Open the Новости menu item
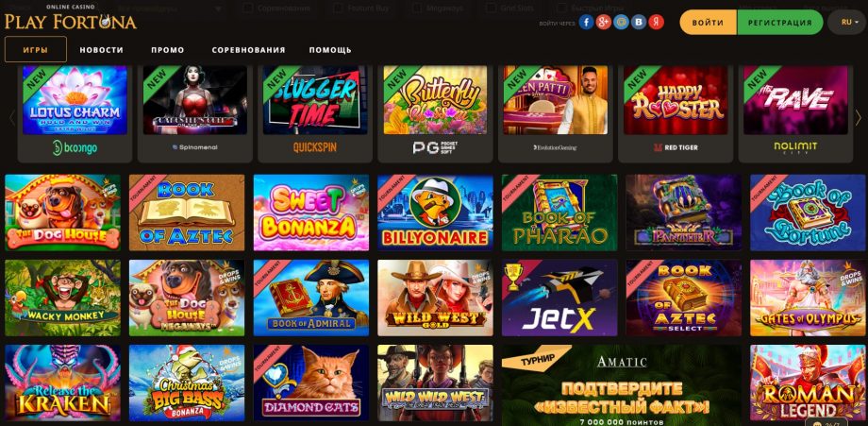The height and width of the screenshot is (426, 868). 101,50
